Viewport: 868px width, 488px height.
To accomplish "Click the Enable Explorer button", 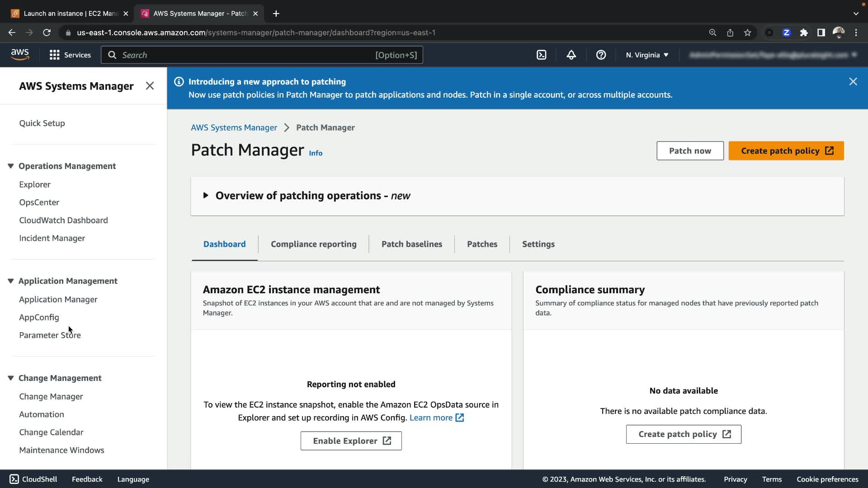I will [351, 441].
